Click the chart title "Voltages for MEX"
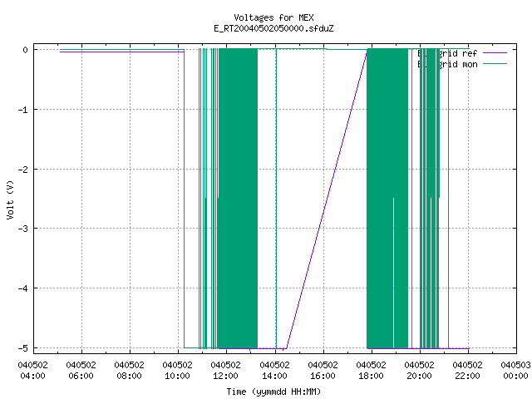The height and width of the screenshot is (399, 532). [273, 17]
